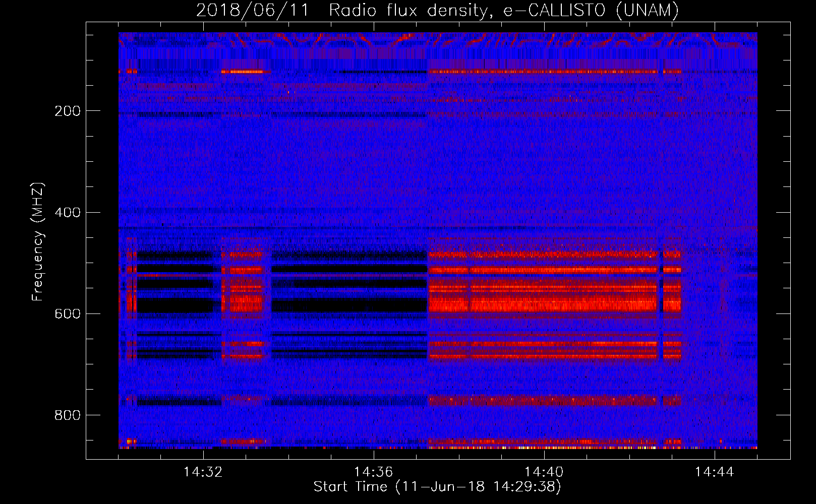Click the Frequency (MHZ) axis label
The width and height of the screenshot is (816, 504).
click(38, 242)
